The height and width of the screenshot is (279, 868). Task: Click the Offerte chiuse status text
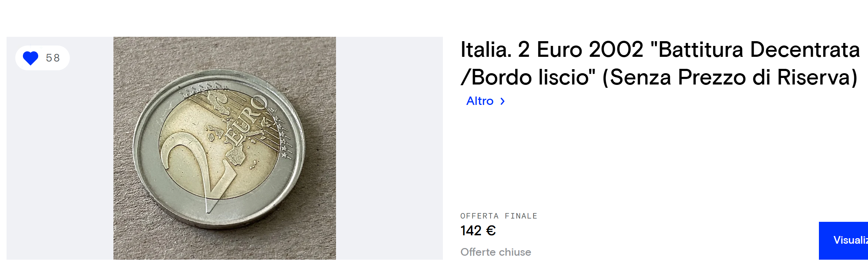click(x=496, y=252)
